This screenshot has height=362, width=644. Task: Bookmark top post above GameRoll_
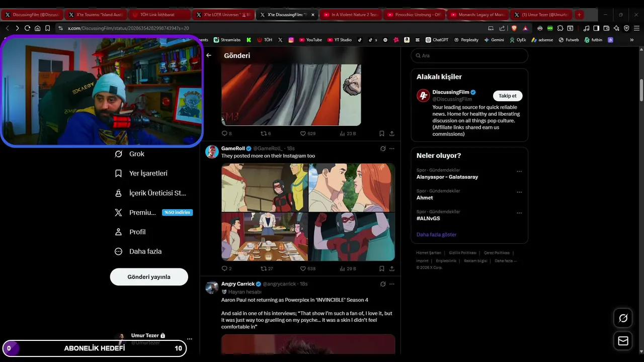[x=382, y=133]
